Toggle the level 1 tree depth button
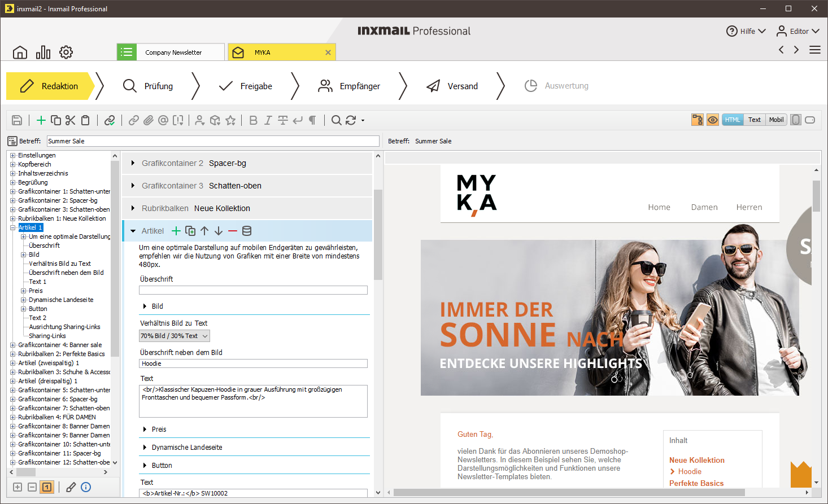The height and width of the screenshot is (504, 828). coord(47,487)
